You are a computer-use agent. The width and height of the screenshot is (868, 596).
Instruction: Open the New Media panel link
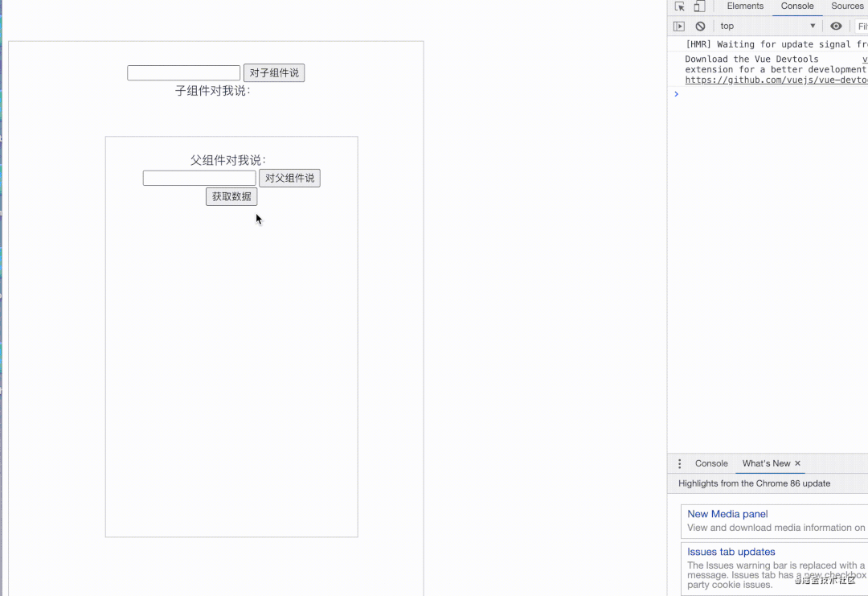(727, 514)
